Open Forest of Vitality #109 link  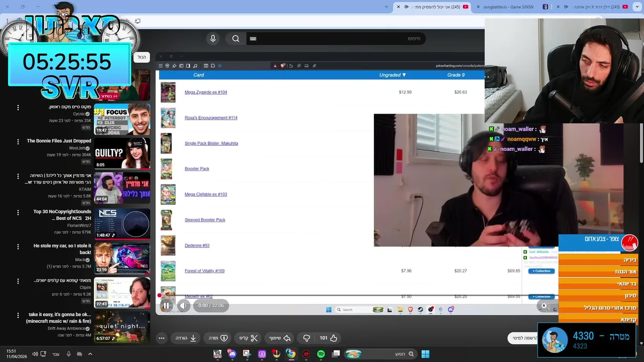[x=204, y=271]
